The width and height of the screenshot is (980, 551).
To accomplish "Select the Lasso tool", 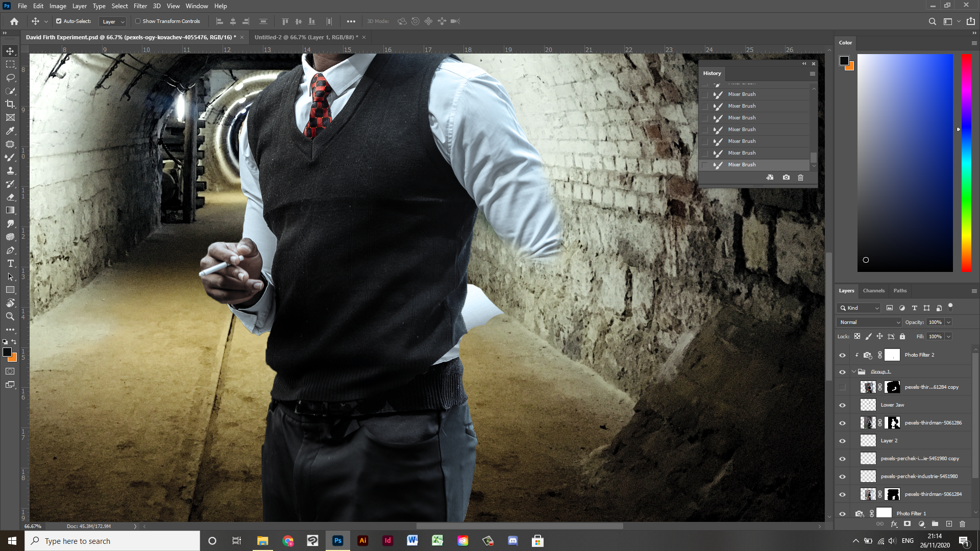I will (10, 78).
